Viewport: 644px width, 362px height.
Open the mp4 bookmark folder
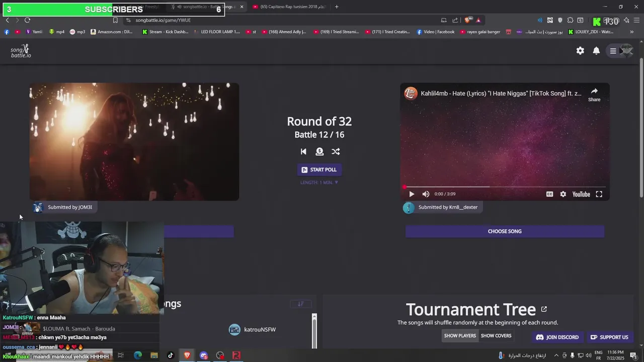click(57, 32)
